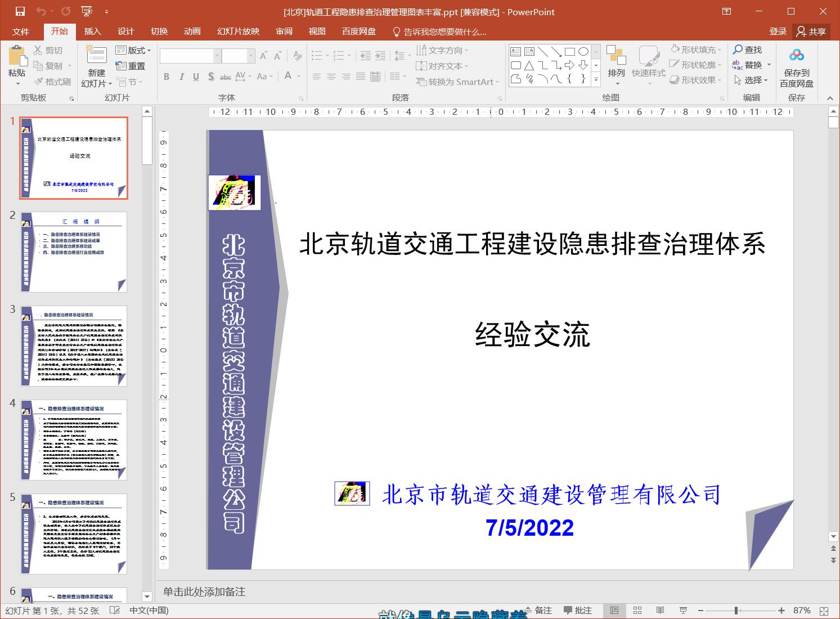Open the 动画 (Animations) tab
This screenshot has width=840, height=619.
point(192,32)
